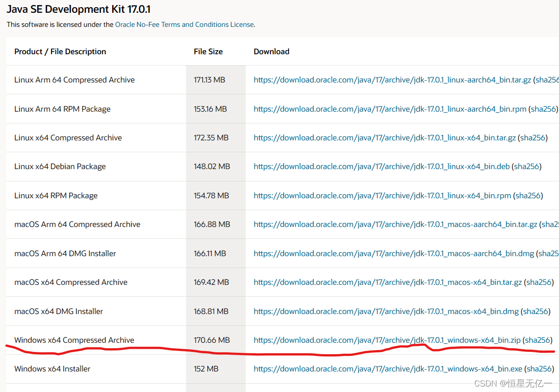The height and width of the screenshot is (392, 559).
Task: Open sha256 checksum for macOS x64 DMG Installer
Action: pos(536,311)
